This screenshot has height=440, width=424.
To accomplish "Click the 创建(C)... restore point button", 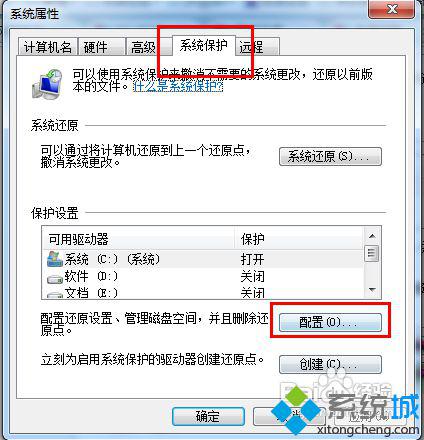I will (330, 364).
